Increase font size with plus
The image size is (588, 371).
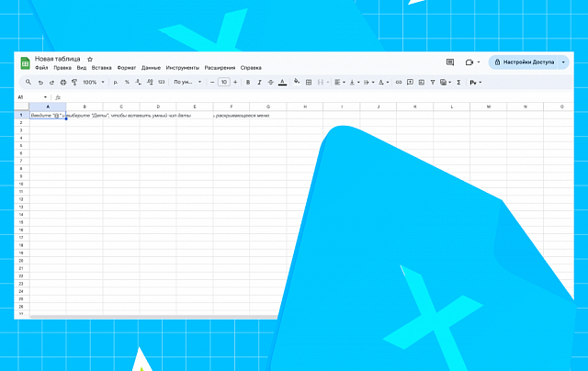[x=235, y=82]
